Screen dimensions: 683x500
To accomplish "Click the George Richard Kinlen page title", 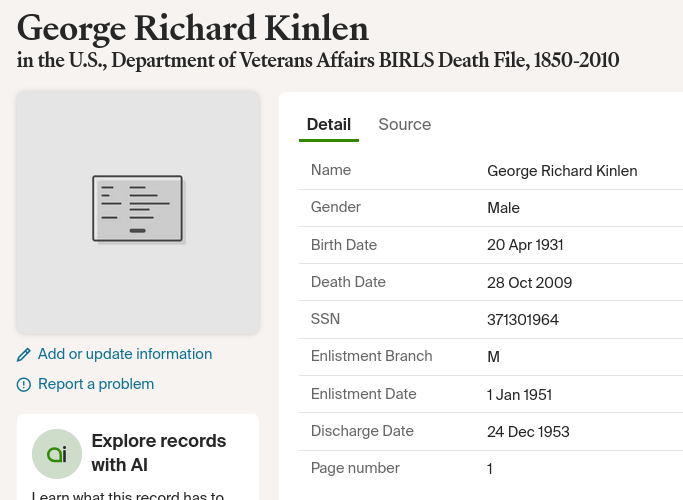I will (193, 27).
